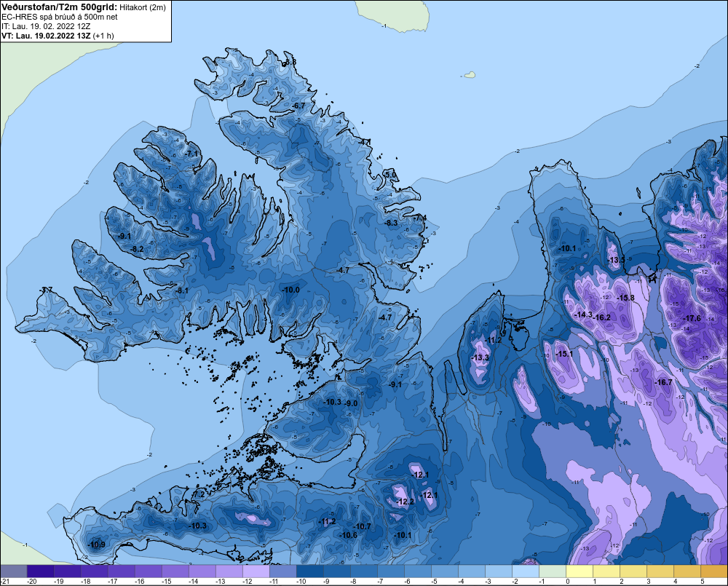Screen dimensions: 728x586
Task: Click the -13.3 value on the peninsula
Action: click(480, 357)
